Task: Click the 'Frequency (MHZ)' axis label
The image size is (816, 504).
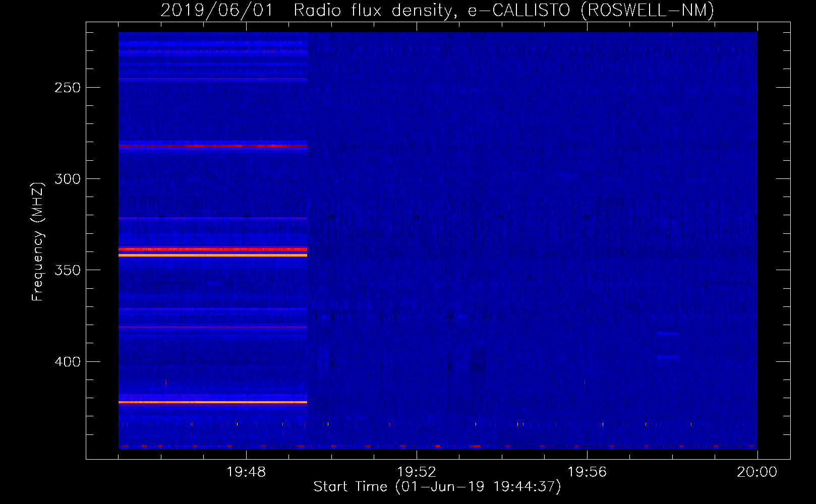Action: (x=38, y=242)
